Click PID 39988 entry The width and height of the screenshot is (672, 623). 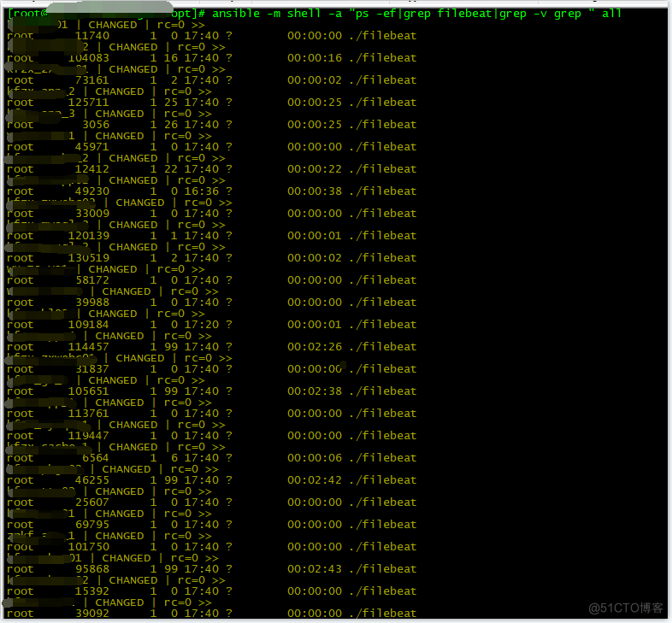pyautogui.click(x=92, y=303)
